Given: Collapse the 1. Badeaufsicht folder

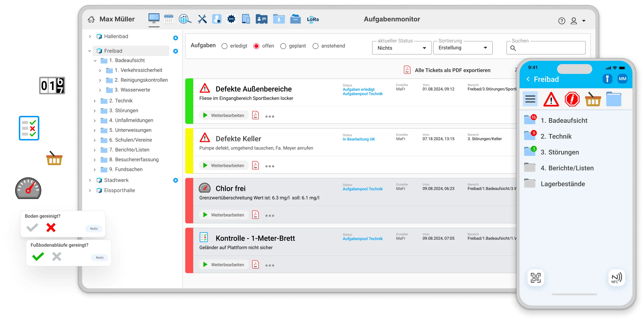Looking at the screenshot, I should tap(95, 61).
